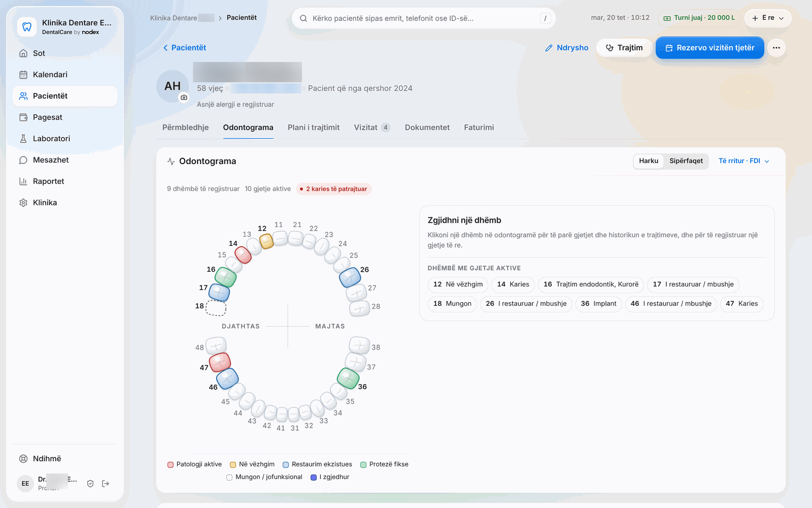
Task: Focus the patient search field
Action: pyautogui.click(x=423, y=18)
